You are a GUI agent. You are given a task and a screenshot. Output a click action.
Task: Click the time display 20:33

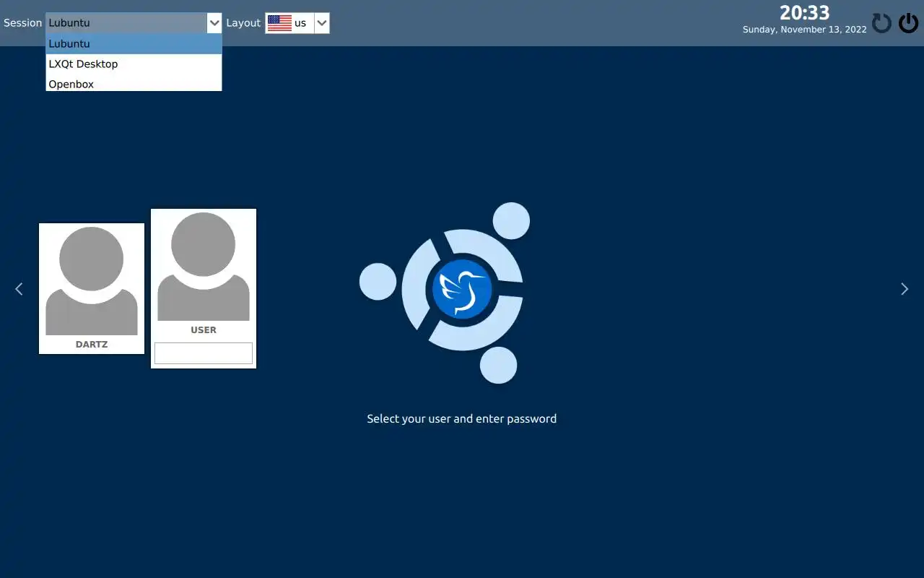click(804, 13)
